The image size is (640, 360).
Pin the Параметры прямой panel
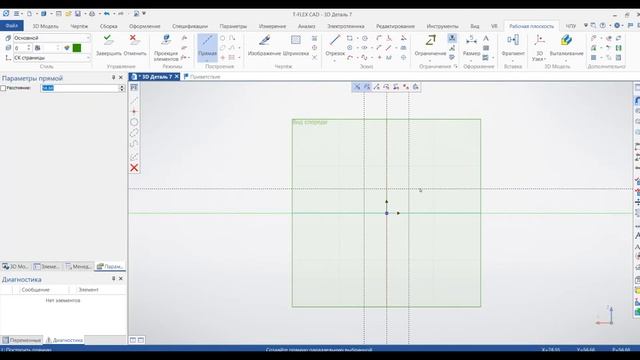[x=113, y=78]
